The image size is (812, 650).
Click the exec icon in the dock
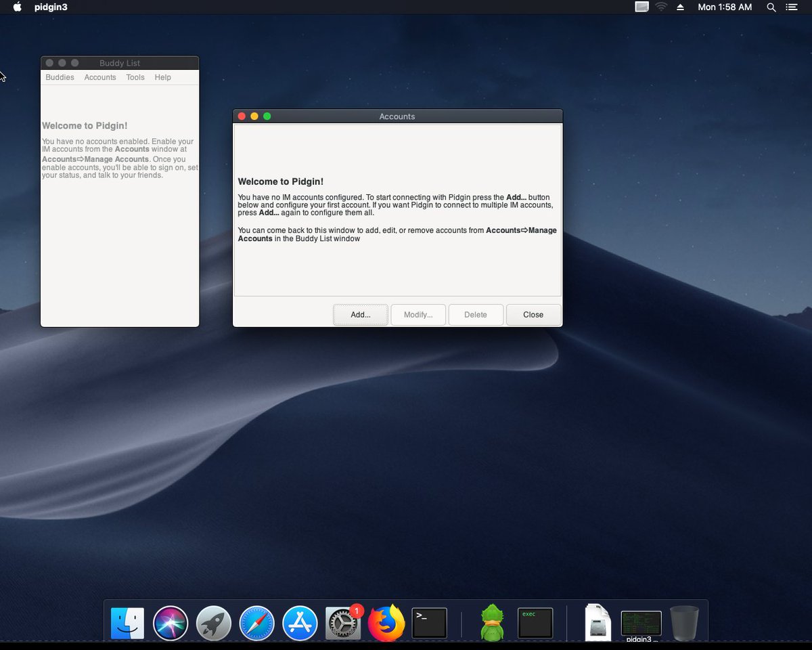tap(535, 623)
